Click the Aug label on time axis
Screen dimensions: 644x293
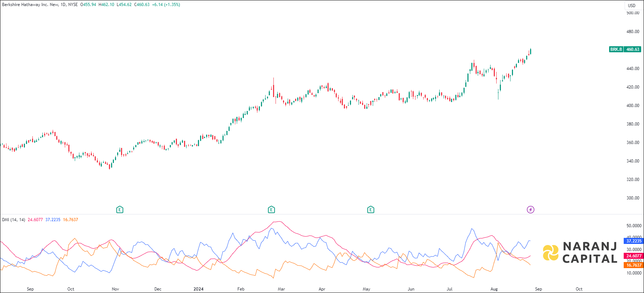pos(494,289)
